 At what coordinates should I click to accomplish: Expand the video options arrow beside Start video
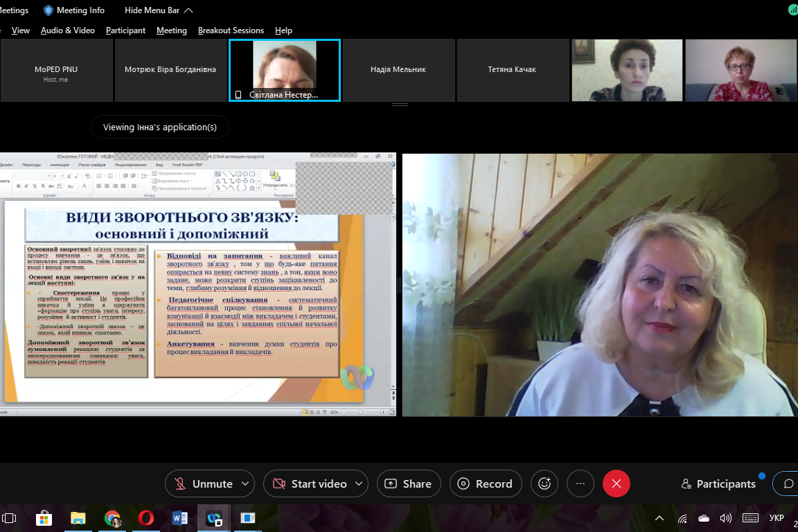point(358,484)
